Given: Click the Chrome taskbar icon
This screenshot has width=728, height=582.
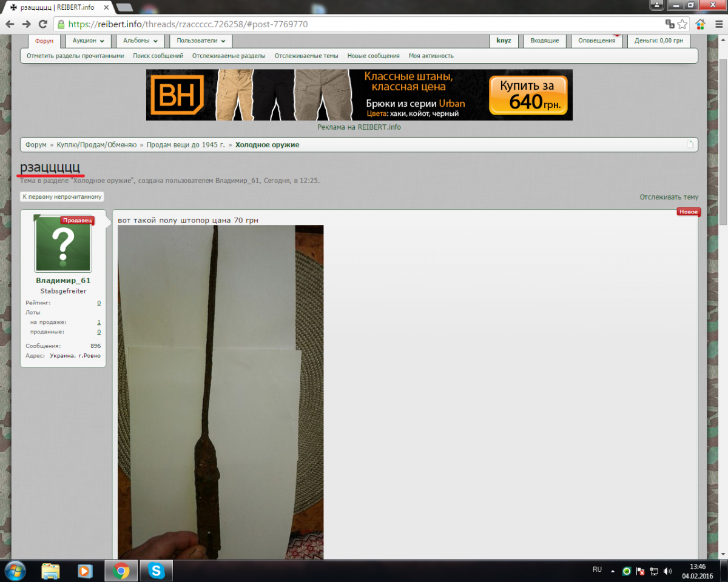Looking at the screenshot, I should (x=121, y=570).
